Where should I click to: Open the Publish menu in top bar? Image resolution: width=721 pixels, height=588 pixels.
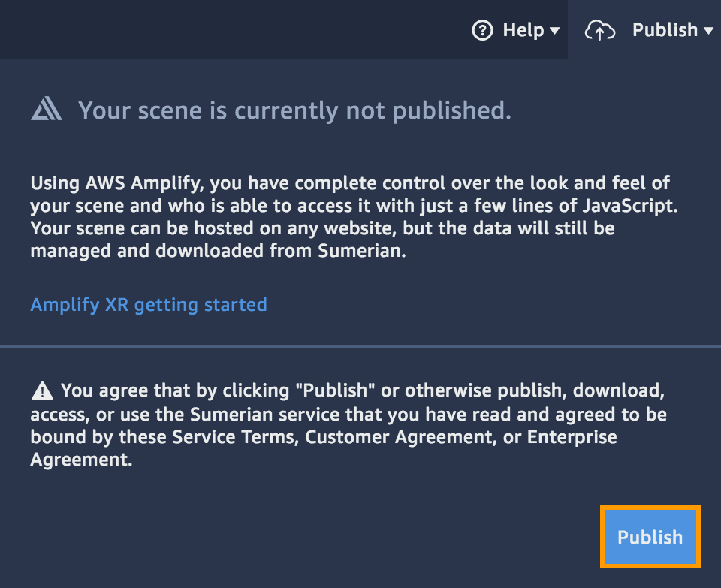pyautogui.click(x=665, y=30)
